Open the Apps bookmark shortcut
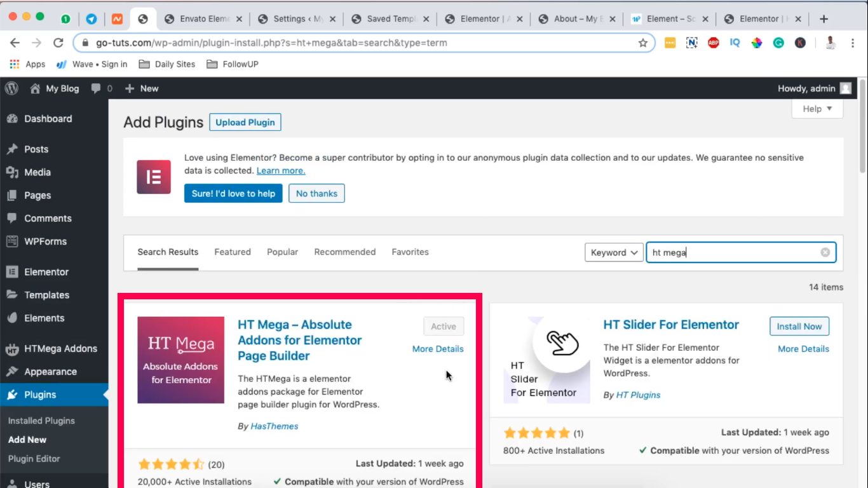The width and height of the screenshot is (868, 488). (27, 64)
